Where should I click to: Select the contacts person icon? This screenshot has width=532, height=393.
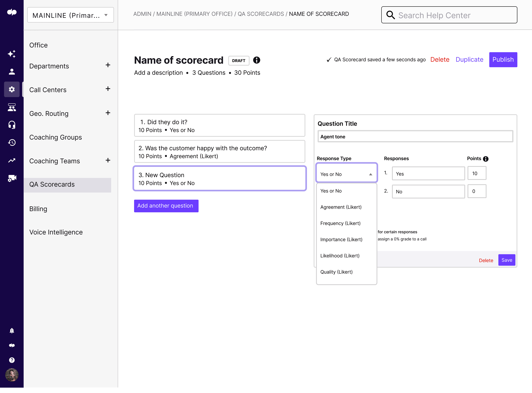click(x=12, y=72)
